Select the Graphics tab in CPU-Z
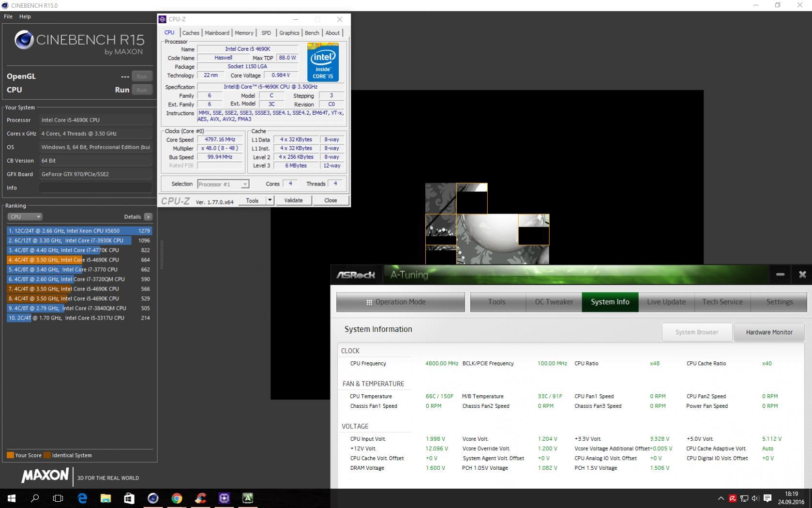Screen dimensions: 812x508 (x=289, y=33)
